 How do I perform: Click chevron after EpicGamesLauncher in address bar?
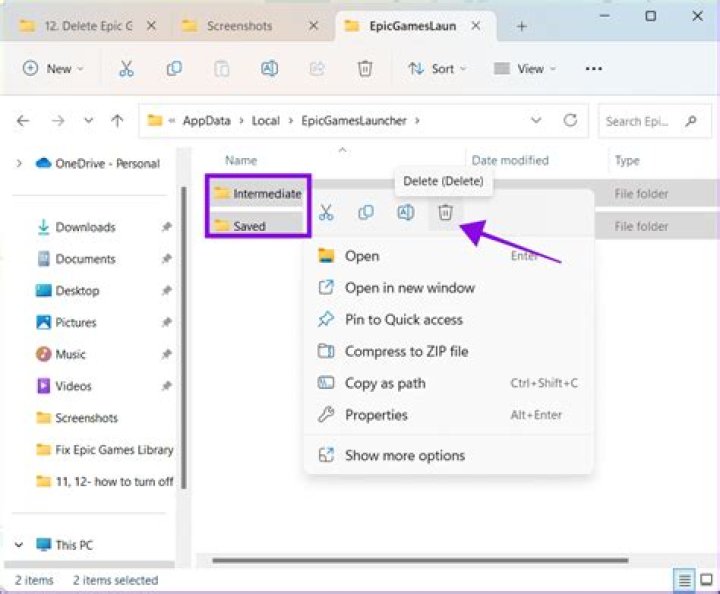pyautogui.click(x=417, y=121)
